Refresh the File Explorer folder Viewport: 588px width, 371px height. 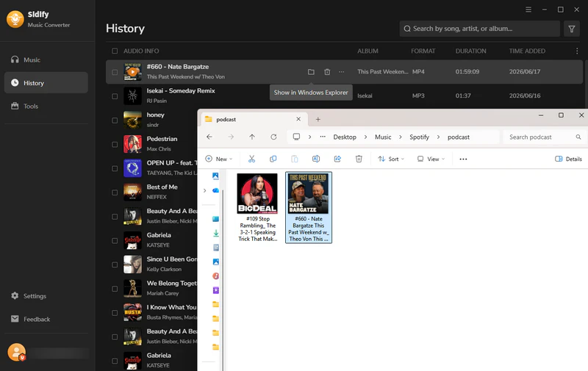pos(273,137)
